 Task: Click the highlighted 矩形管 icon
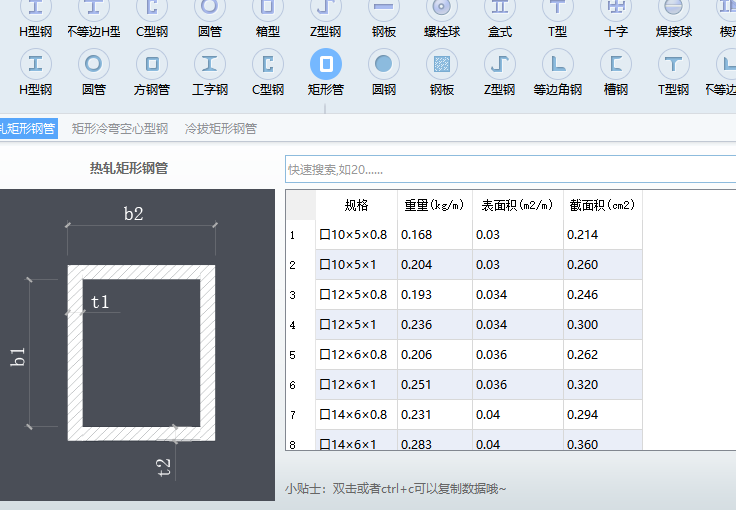(x=326, y=64)
